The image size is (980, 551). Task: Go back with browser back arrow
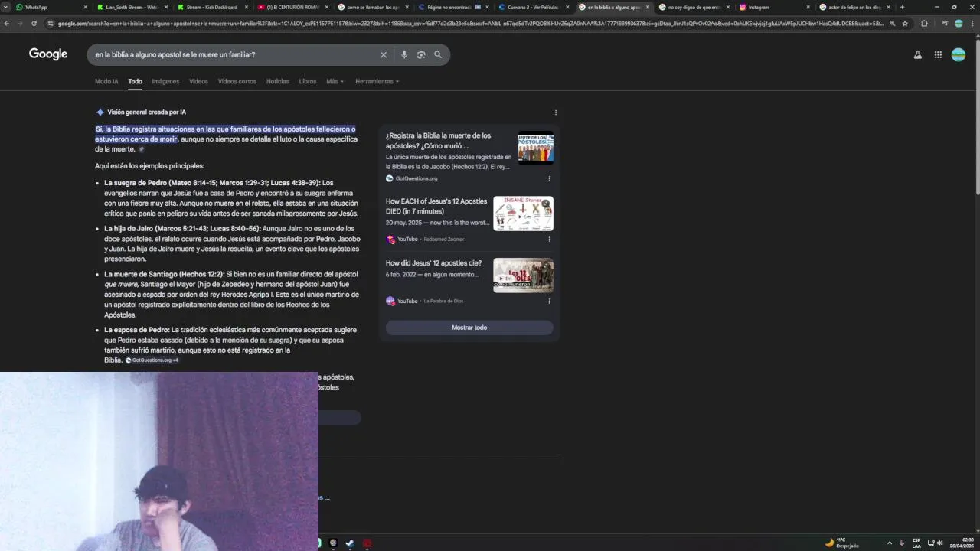click(x=7, y=24)
